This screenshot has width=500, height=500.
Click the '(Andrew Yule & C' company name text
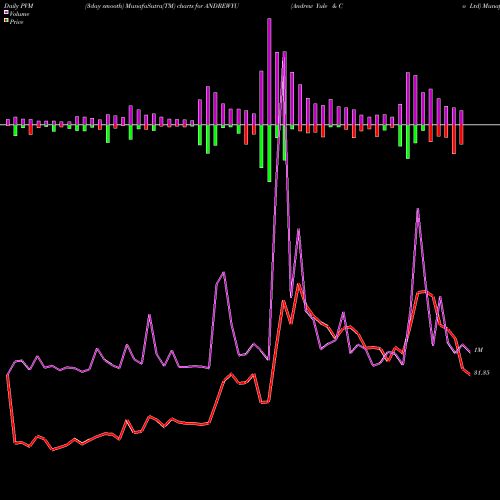click(317, 6)
